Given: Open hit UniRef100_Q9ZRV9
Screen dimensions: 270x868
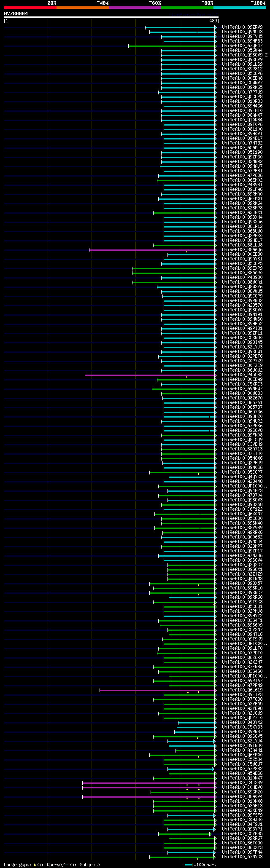Looking at the screenshot, I should pyautogui.click(x=242, y=27).
